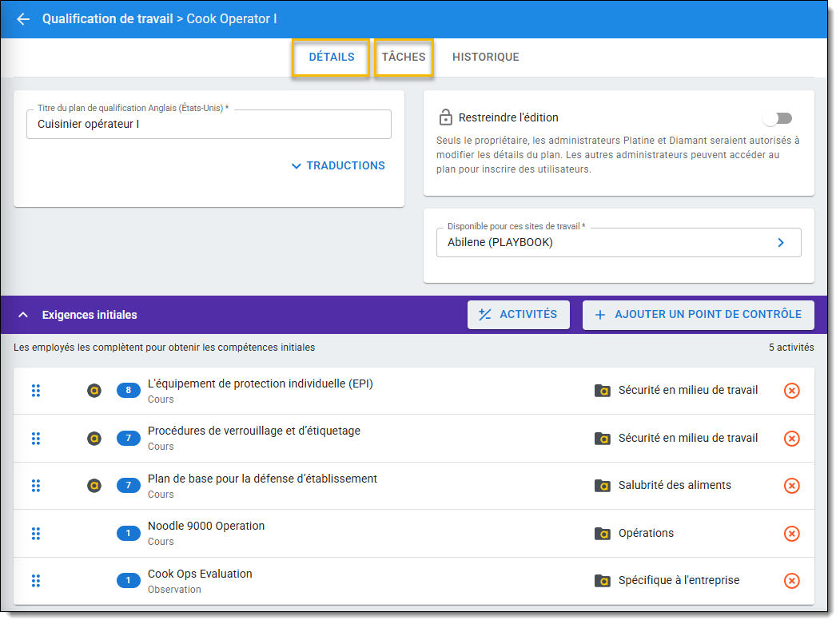840x624 pixels.
Task: Open the HISTORIQUE tab
Action: click(x=485, y=58)
